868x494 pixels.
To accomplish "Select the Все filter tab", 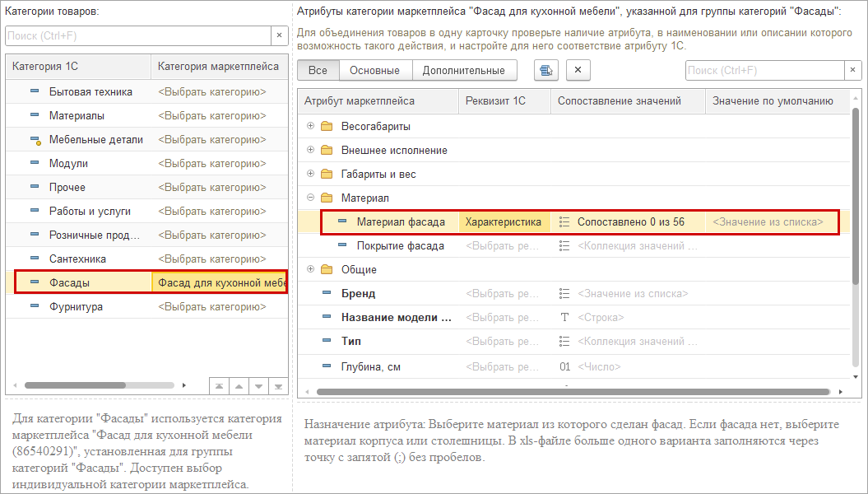I will [318, 70].
